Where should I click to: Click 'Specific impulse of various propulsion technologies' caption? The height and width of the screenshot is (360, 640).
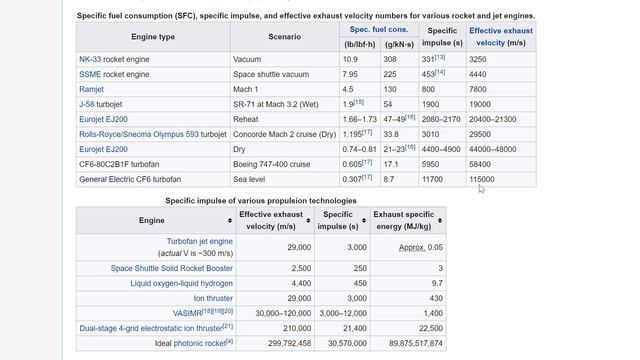coord(261,200)
